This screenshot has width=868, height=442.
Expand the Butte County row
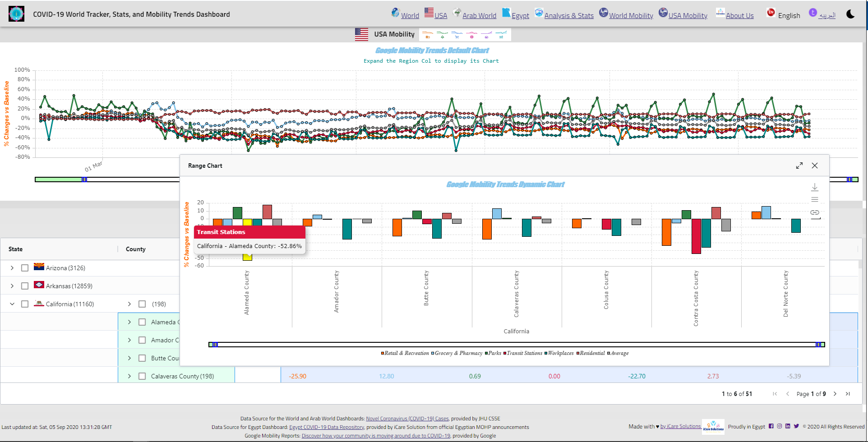coord(129,358)
